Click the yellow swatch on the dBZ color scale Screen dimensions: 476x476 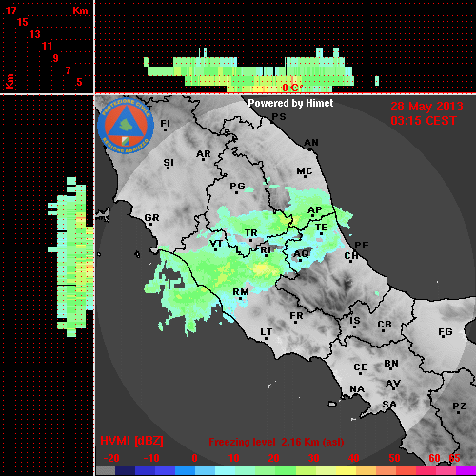pyautogui.click(x=346, y=471)
